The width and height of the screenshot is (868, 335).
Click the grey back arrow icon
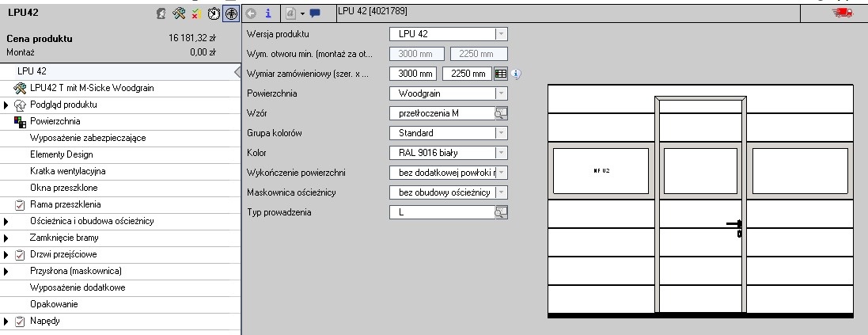coord(251,13)
